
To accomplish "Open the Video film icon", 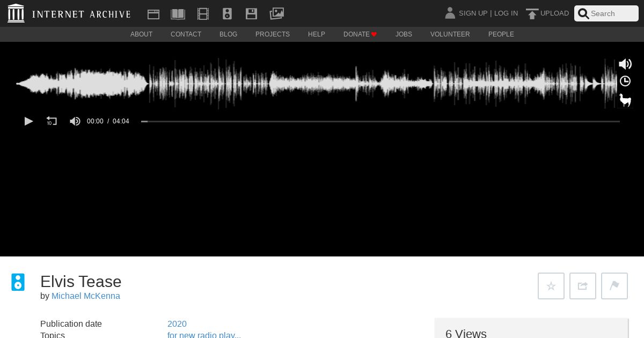I will pyautogui.click(x=203, y=14).
